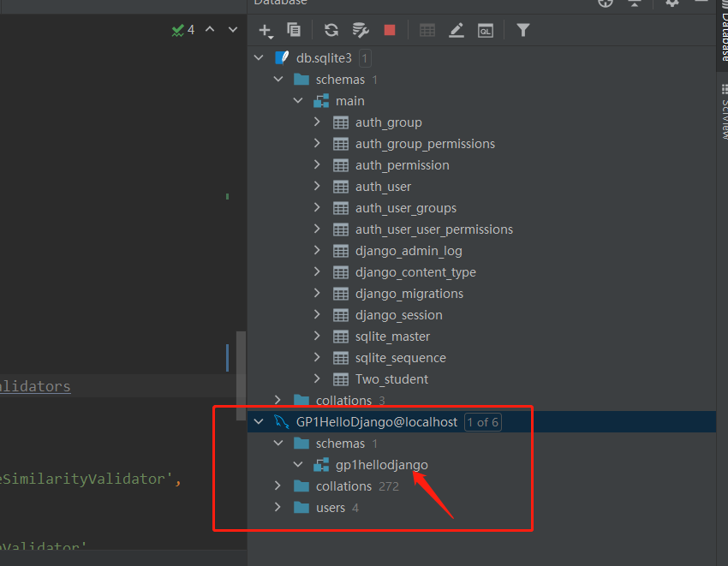The height and width of the screenshot is (566, 728).
Task: Click the sqlite_sequence table icon
Action: pyautogui.click(x=341, y=358)
